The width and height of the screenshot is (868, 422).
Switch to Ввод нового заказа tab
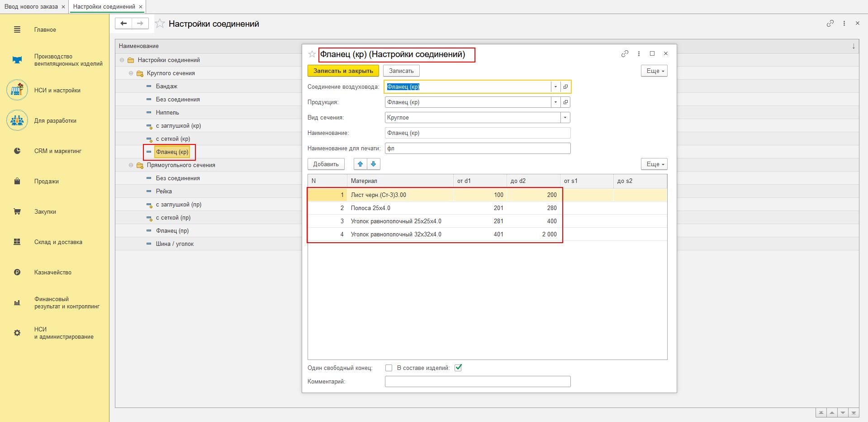tap(31, 7)
